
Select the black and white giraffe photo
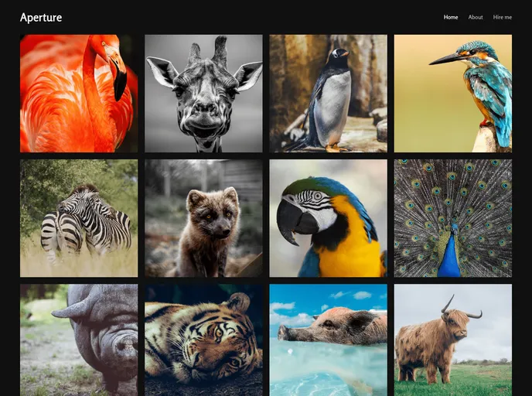203,93
